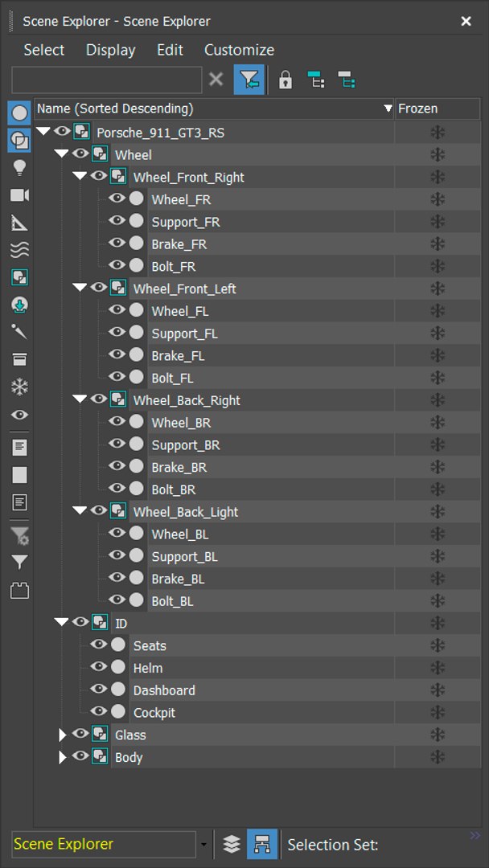This screenshot has height=868, width=489.
Task: Hide the Porsche_911_GT3_RS group via eye
Action: click(x=62, y=131)
